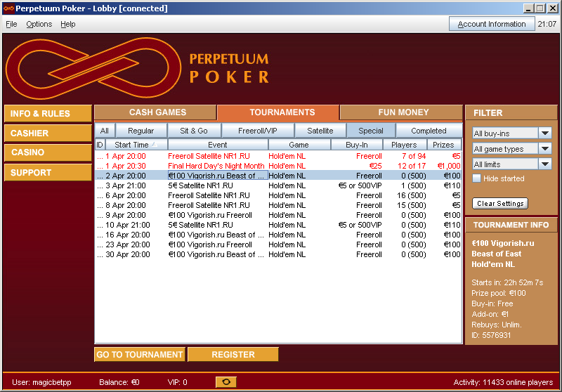The width and height of the screenshot is (562, 392).
Task: Open the Cashier section
Action: [x=48, y=133]
